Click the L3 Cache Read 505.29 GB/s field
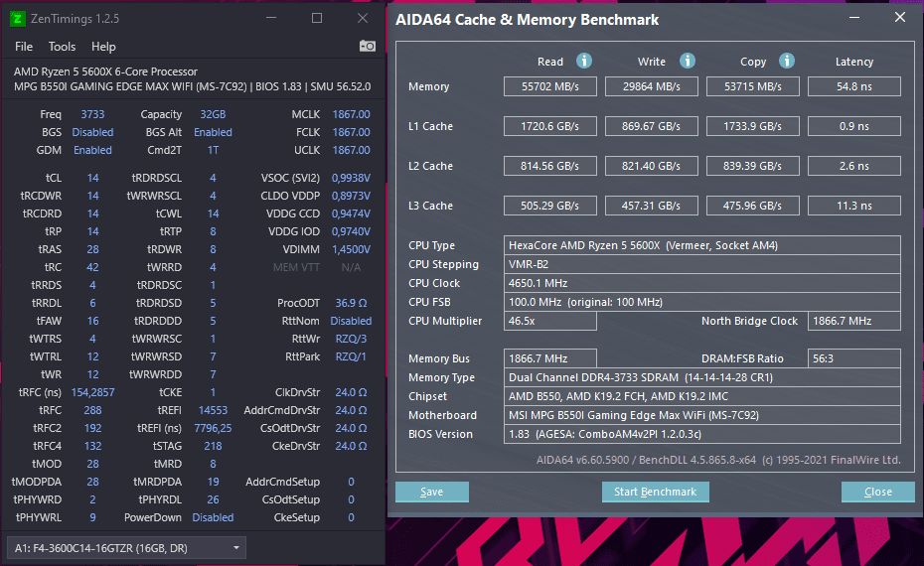Image resolution: width=924 pixels, height=566 pixels. 549,206
